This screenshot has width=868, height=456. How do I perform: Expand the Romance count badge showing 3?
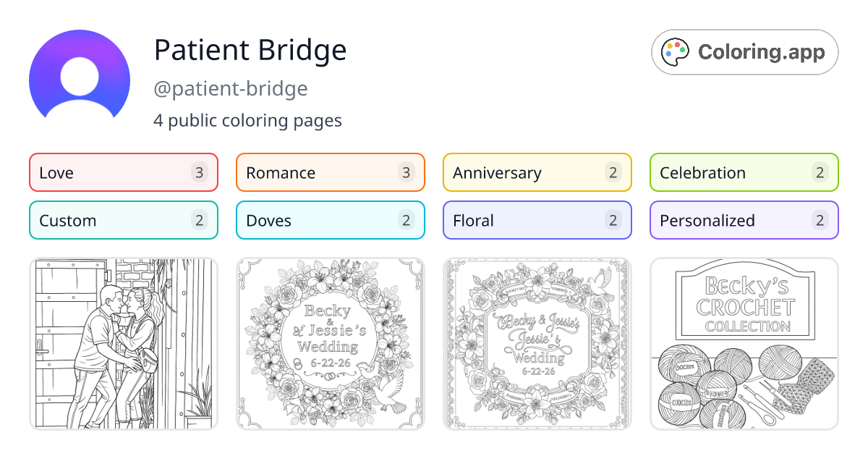(407, 172)
